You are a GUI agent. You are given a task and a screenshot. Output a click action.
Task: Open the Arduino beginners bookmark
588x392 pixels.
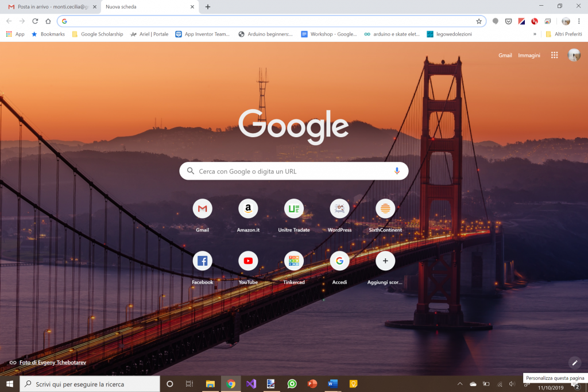(265, 34)
